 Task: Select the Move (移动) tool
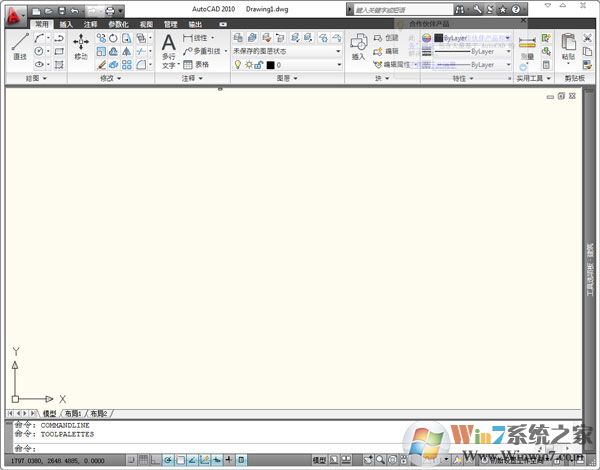pyautogui.click(x=81, y=46)
